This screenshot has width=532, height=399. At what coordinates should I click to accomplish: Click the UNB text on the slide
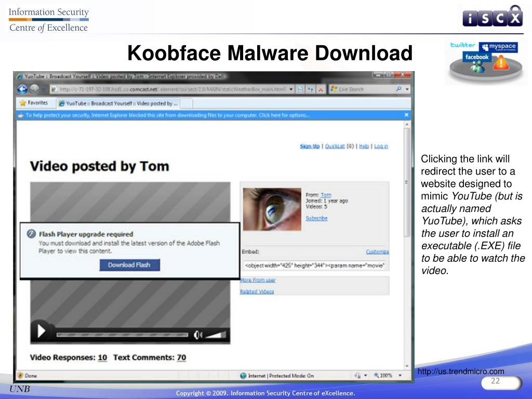pos(20,389)
